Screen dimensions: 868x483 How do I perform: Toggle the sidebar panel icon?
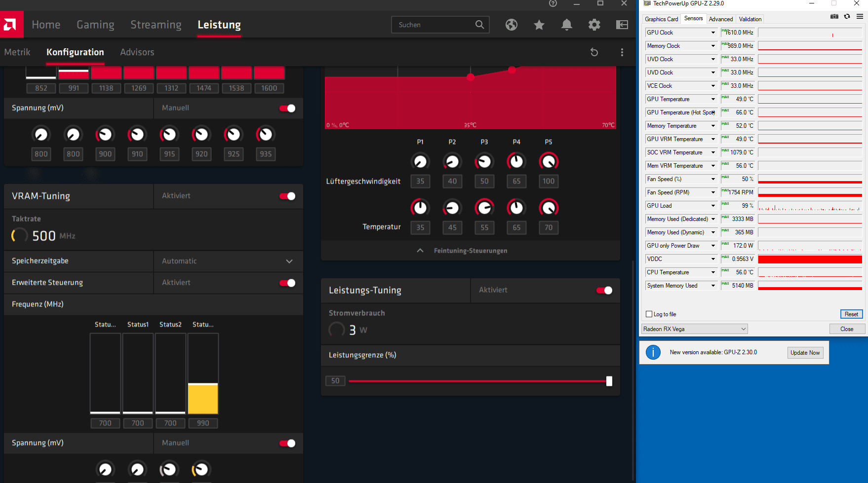622,25
